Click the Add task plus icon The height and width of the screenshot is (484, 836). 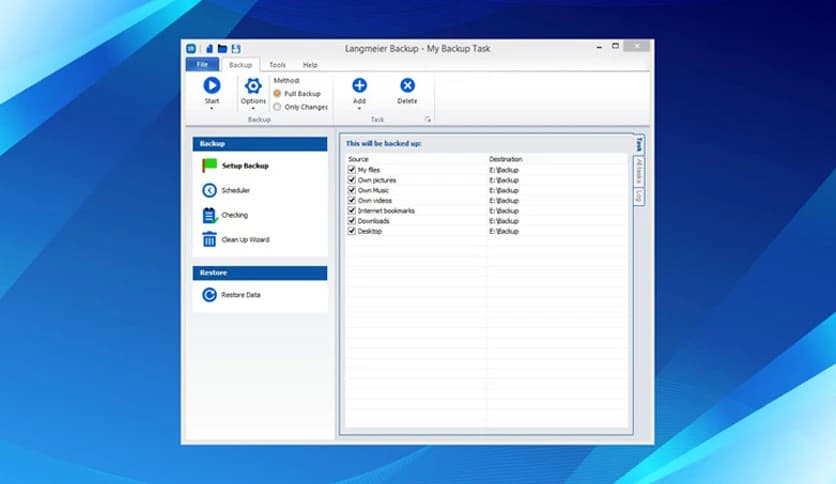pyautogui.click(x=359, y=86)
